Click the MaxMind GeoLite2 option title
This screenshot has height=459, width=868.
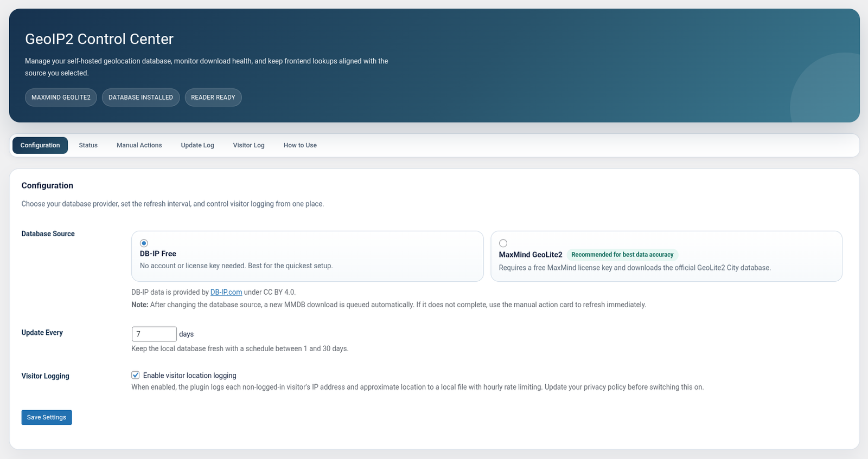[x=531, y=255]
